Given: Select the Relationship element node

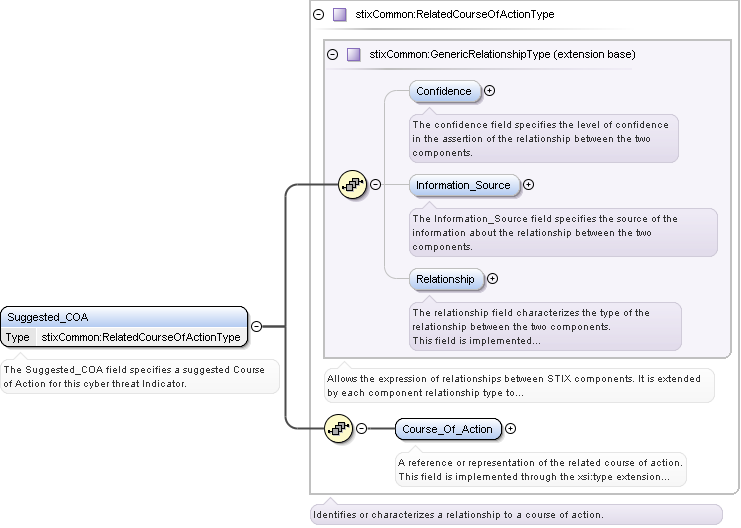Looking at the screenshot, I should (445, 279).
